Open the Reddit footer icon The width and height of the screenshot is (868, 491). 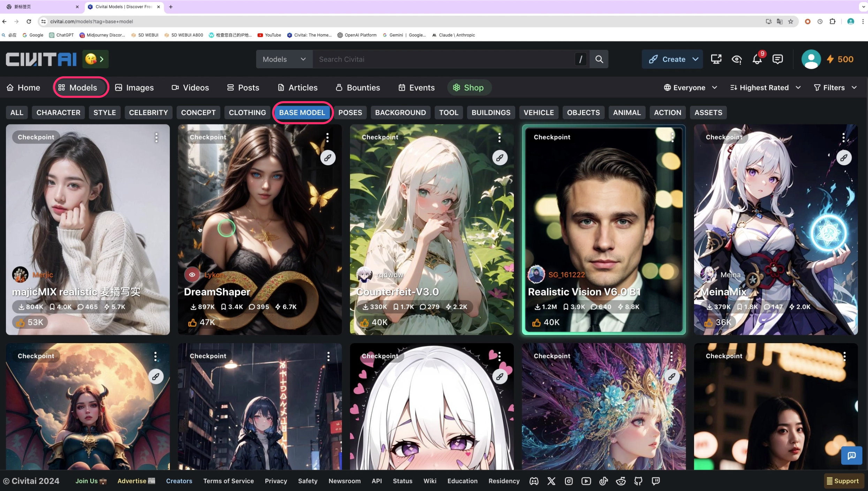coord(621,481)
